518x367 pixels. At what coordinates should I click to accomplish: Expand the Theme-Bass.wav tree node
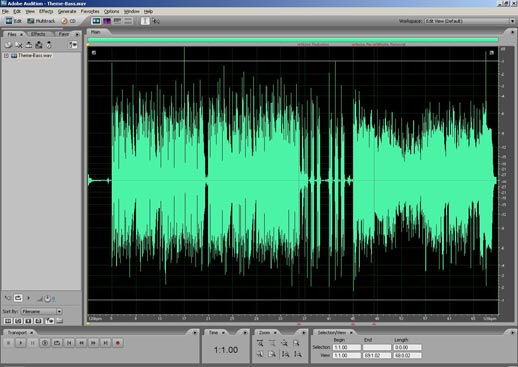click(x=6, y=56)
